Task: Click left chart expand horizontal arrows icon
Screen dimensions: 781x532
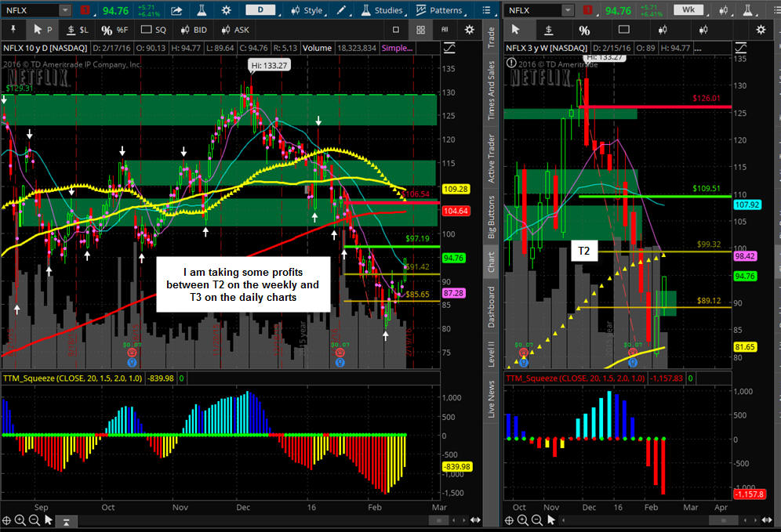Action: tap(475, 520)
